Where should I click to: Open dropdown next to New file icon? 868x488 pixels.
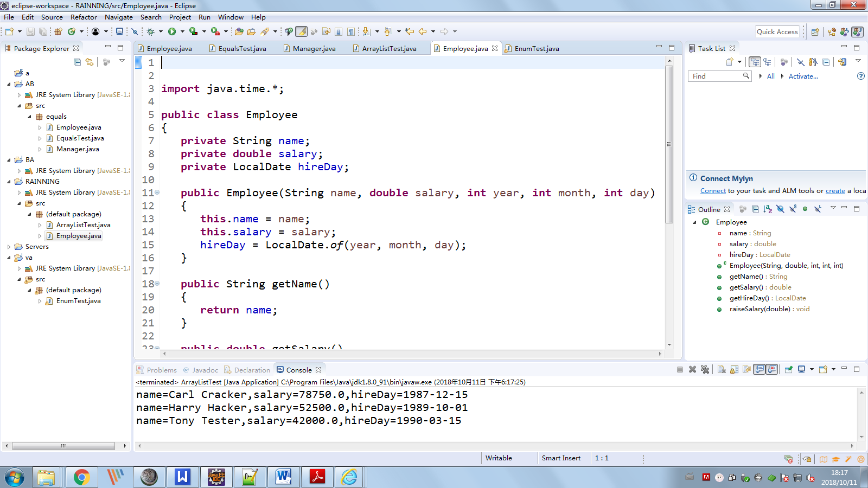(x=20, y=31)
